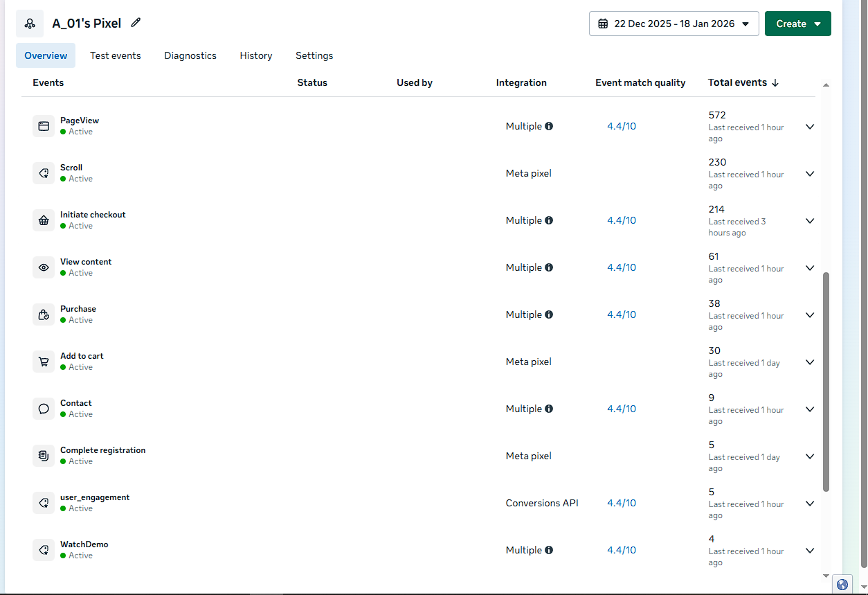Click the pencil icon to rename the pixel
Viewport: 868px width, 595px height.
[136, 23]
